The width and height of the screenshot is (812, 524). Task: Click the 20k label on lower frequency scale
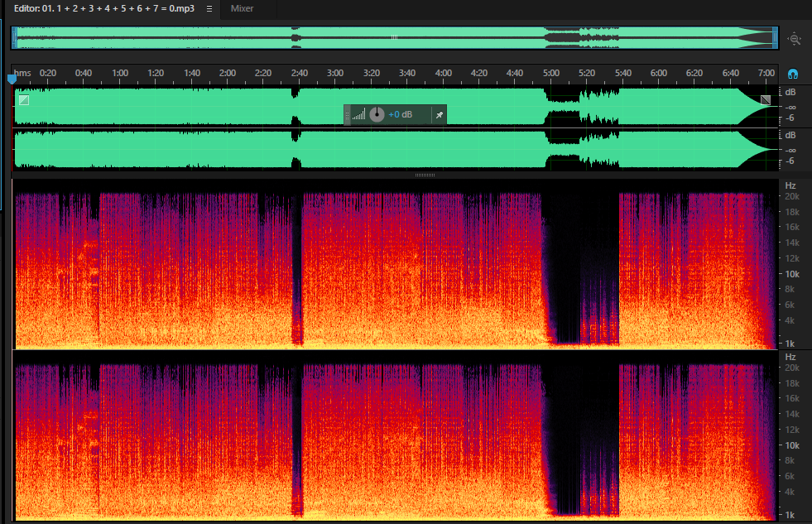[x=792, y=368]
